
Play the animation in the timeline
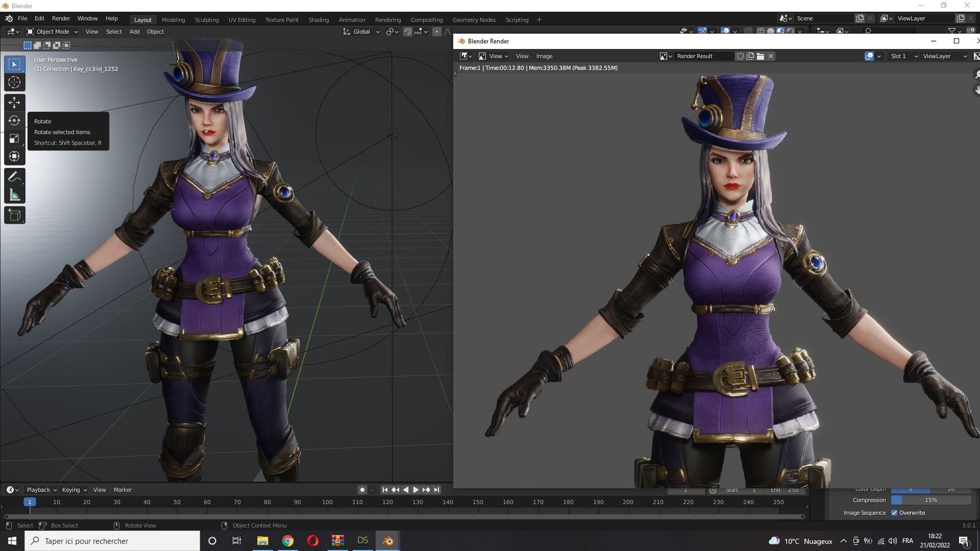pos(416,490)
